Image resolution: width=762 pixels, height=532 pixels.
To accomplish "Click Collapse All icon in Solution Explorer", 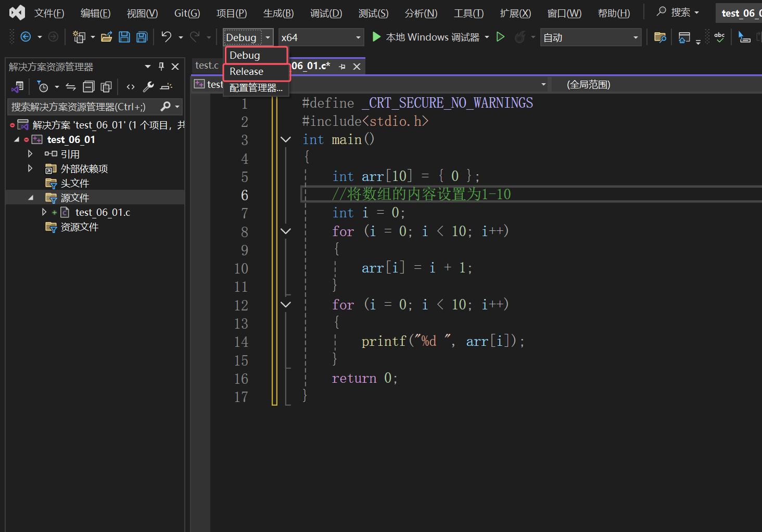I will coord(89,87).
